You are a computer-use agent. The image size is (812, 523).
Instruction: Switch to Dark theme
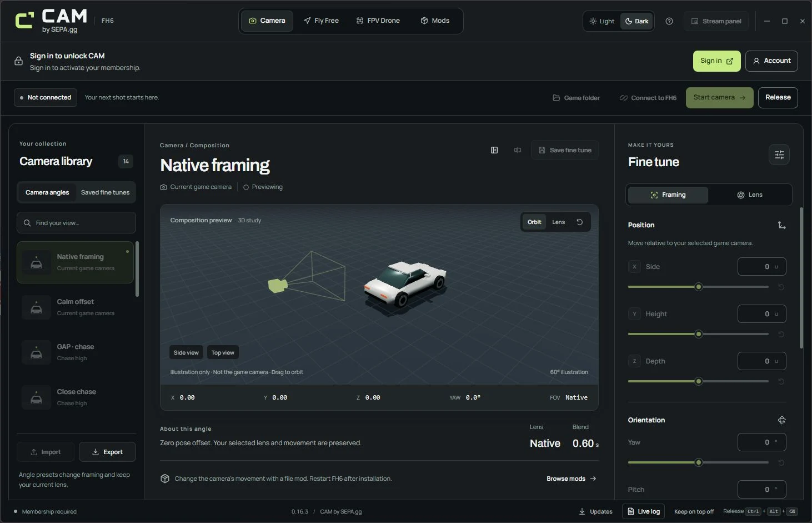tap(636, 21)
